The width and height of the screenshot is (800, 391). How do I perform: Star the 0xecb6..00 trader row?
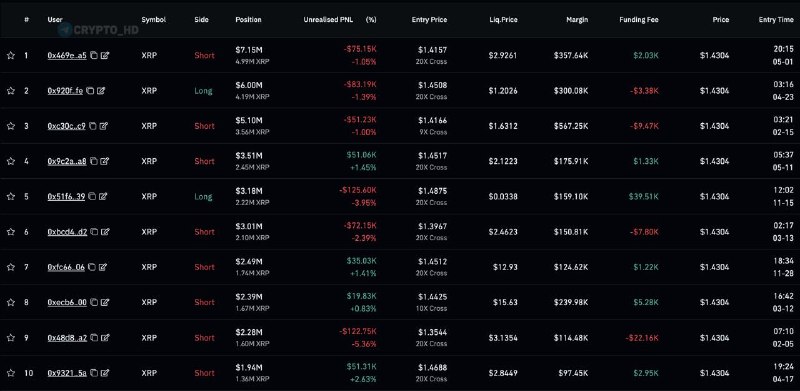pyautogui.click(x=11, y=302)
